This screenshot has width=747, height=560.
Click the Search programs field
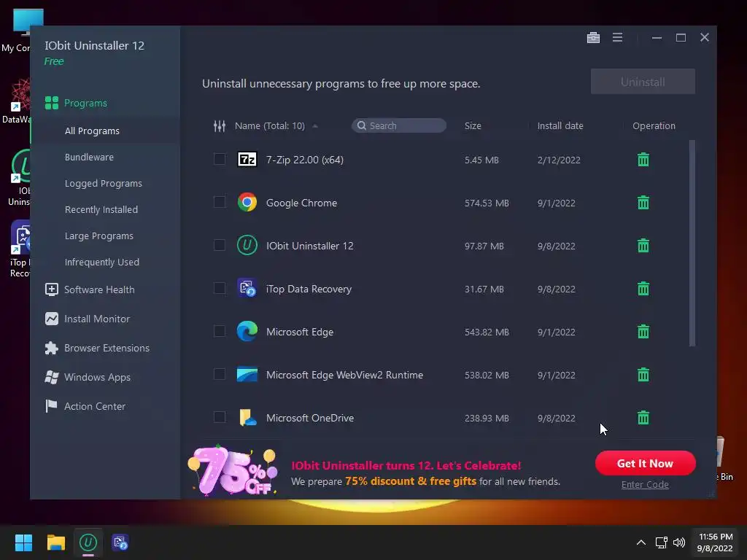399,125
